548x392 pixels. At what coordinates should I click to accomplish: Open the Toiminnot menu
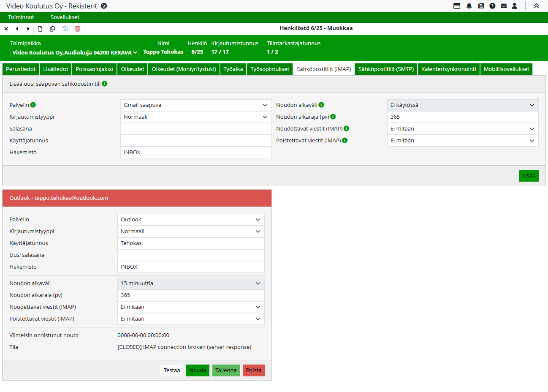click(21, 17)
